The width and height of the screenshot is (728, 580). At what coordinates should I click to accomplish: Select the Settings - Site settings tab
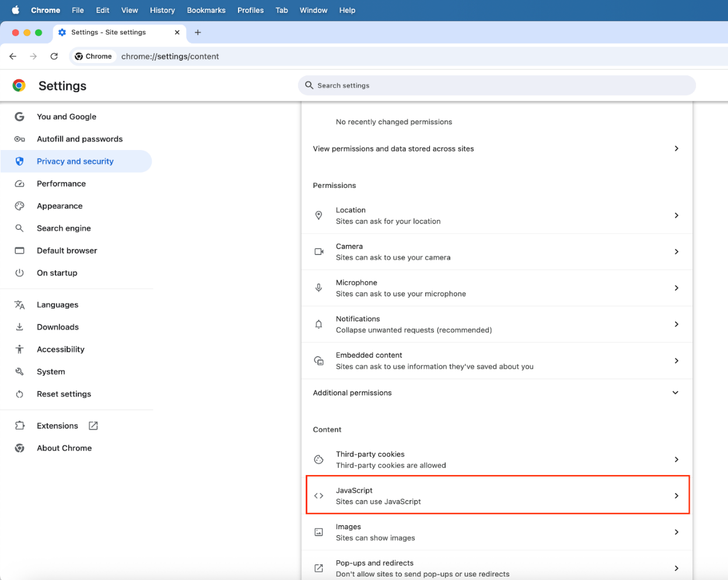tap(120, 33)
